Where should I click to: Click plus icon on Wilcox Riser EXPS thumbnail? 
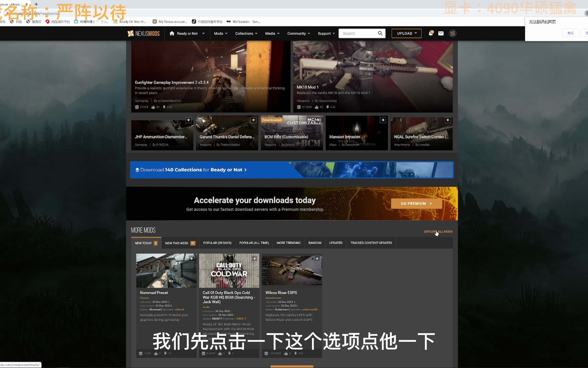point(317,258)
